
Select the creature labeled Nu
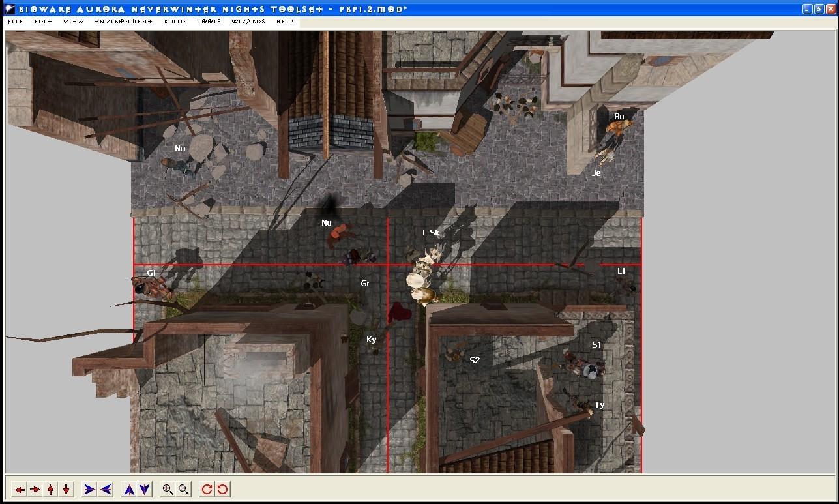tap(340, 235)
